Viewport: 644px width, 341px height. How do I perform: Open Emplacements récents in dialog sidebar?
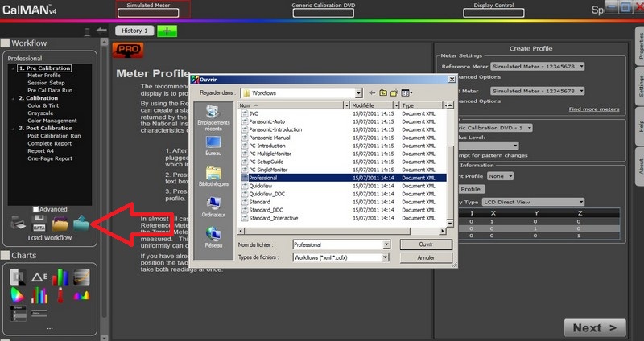click(x=213, y=118)
